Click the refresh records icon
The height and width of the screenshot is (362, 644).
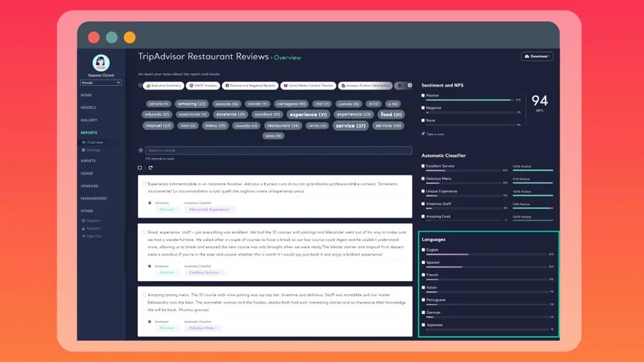pyautogui.click(x=150, y=167)
